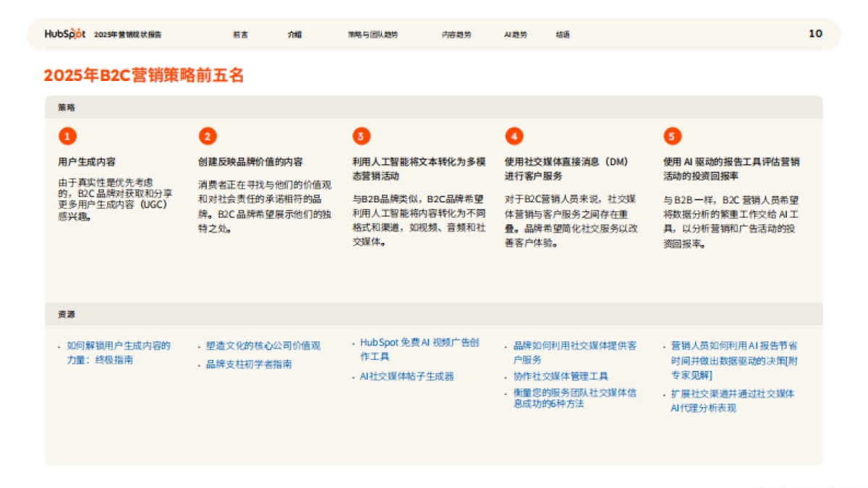Follow the 品牌支柱初学者指南 link
The image size is (868, 488).
click(249, 364)
